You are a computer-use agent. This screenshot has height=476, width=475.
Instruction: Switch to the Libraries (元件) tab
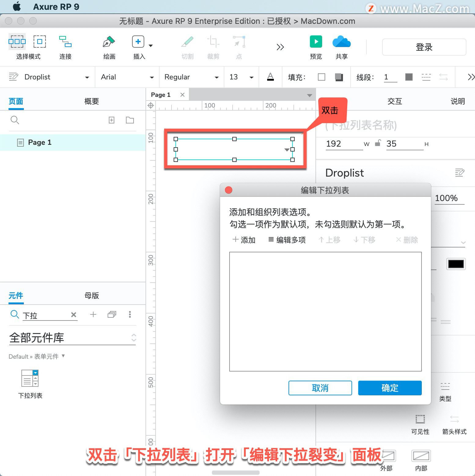(16, 295)
